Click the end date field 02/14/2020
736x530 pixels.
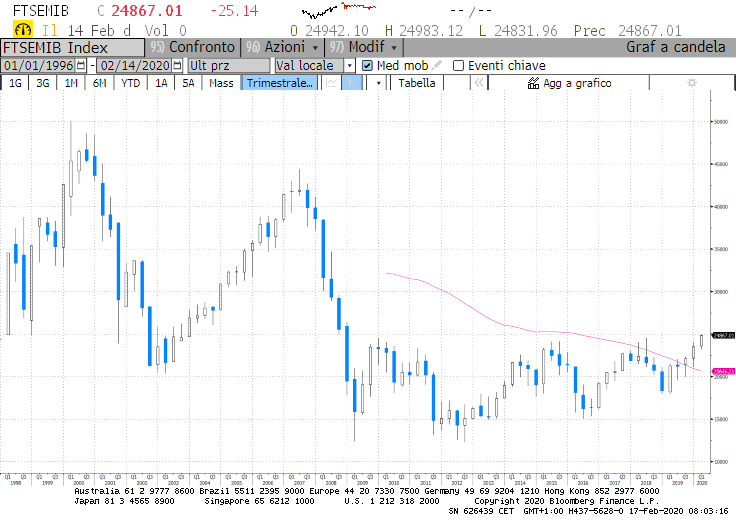[x=134, y=65]
